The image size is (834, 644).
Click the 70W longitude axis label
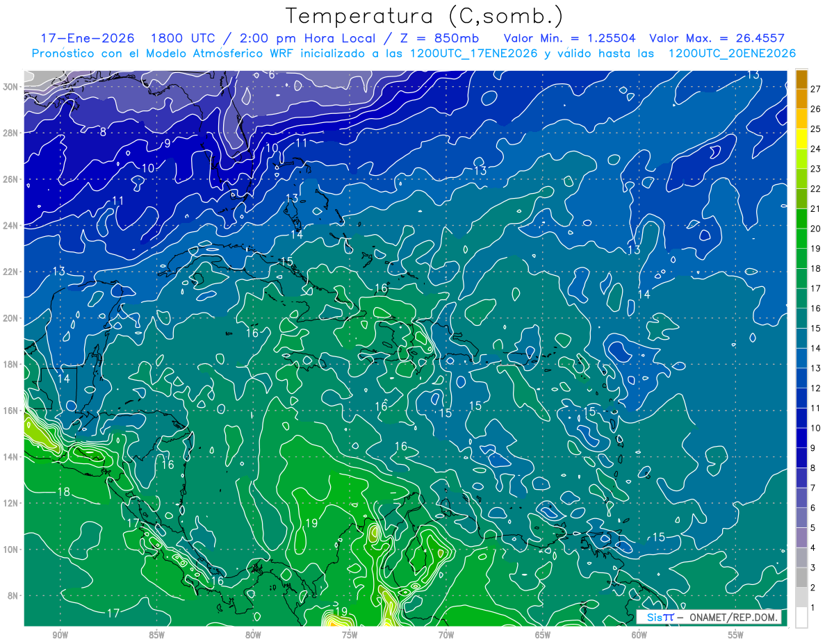pos(446,635)
